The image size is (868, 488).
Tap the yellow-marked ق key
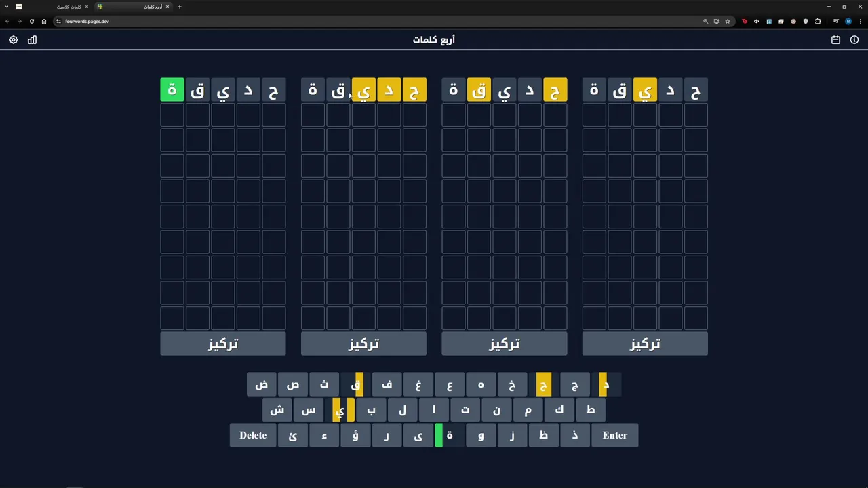355,385
